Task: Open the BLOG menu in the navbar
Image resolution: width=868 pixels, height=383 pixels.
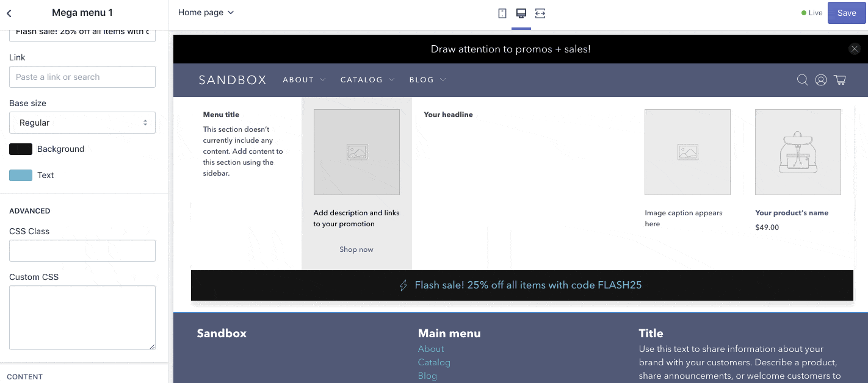Action: click(x=427, y=79)
